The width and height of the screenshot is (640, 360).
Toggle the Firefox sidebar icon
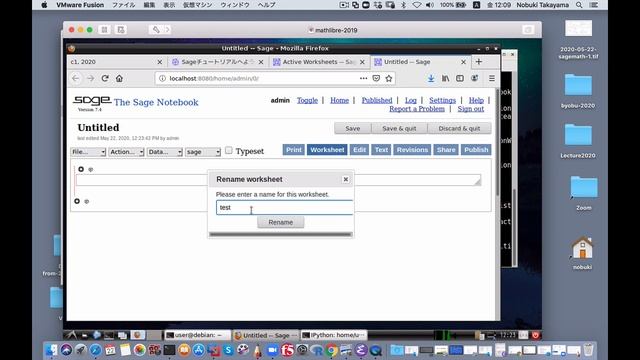pos(460,78)
